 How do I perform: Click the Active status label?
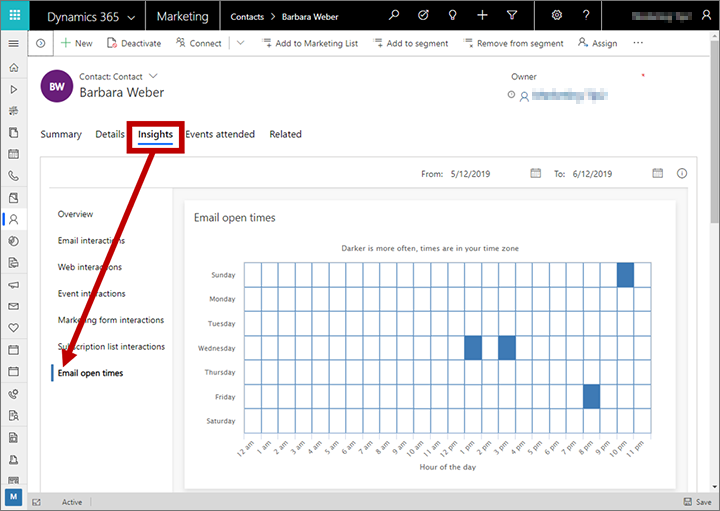[x=72, y=502]
